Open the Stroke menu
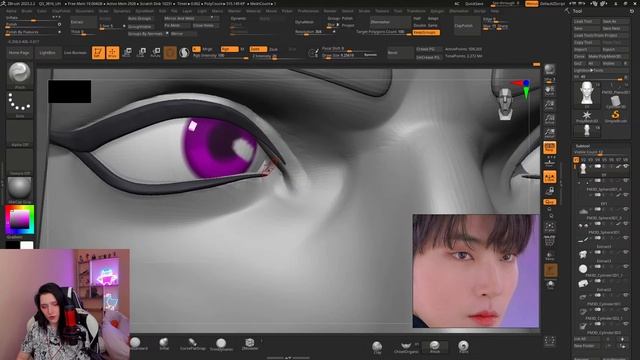This screenshot has height=360, width=640. (364, 11)
